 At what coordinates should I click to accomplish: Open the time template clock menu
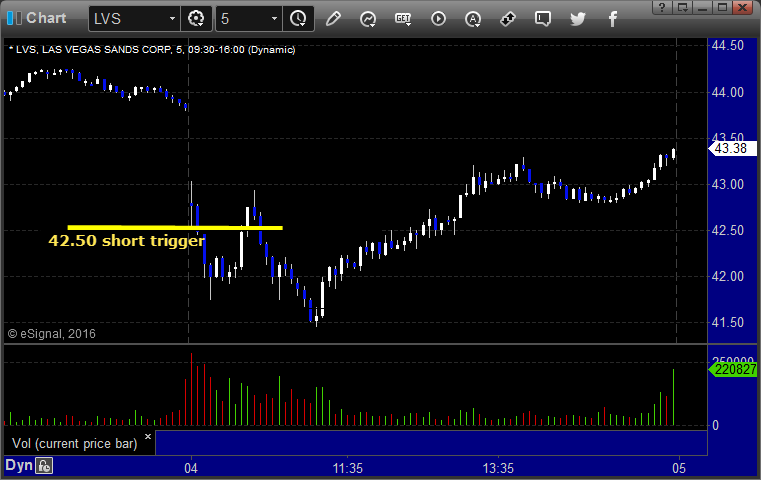pos(298,19)
